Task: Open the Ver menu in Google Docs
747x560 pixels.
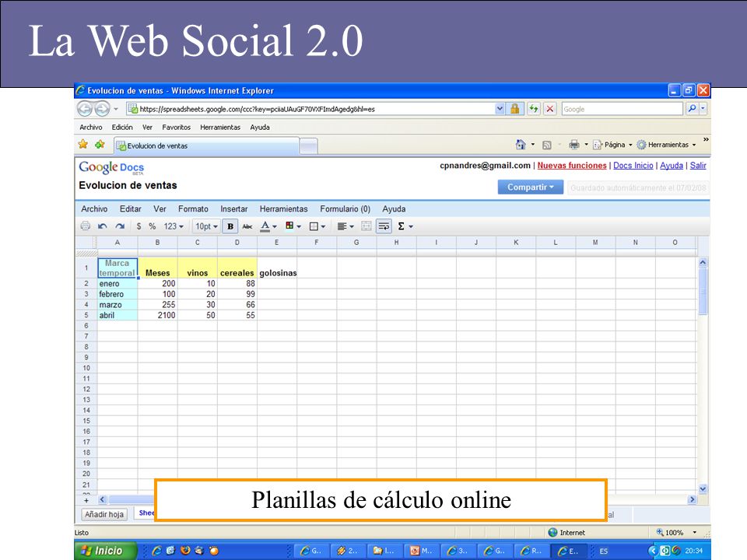Action: tap(160, 208)
